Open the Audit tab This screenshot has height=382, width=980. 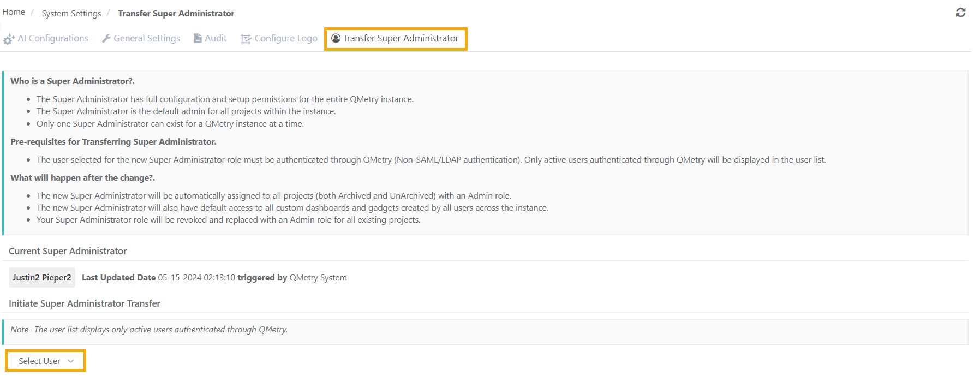[210, 39]
